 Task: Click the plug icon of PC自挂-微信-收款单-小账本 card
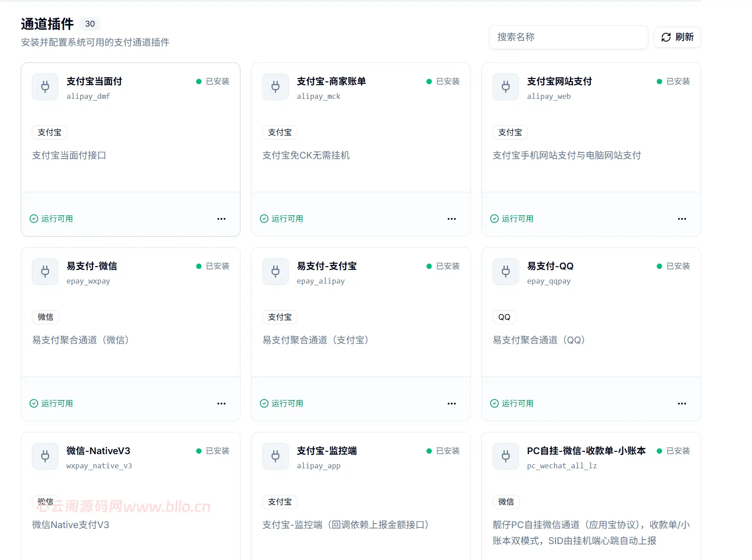pyautogui.click(x=506, y=456)
